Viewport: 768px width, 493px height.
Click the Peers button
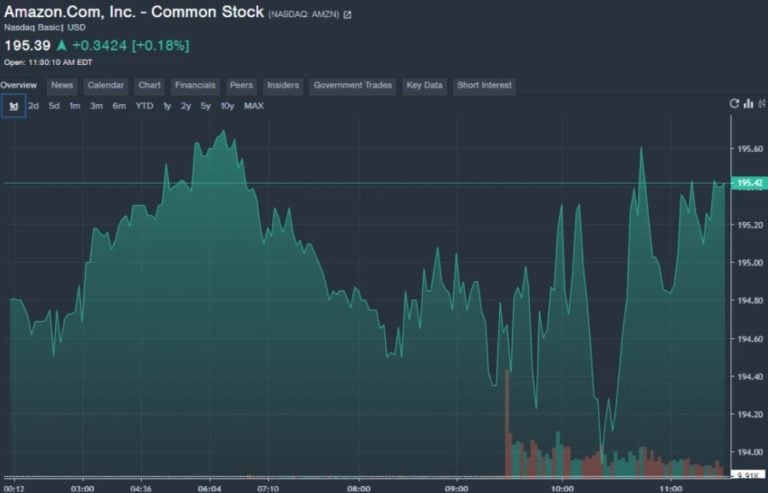(241, 86)
